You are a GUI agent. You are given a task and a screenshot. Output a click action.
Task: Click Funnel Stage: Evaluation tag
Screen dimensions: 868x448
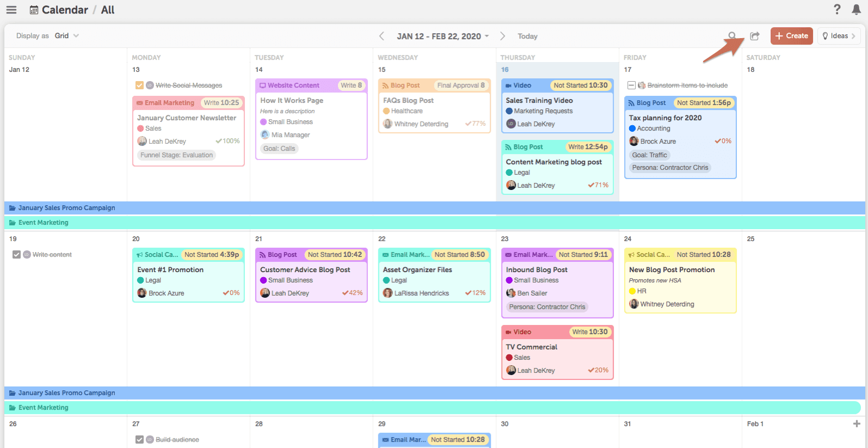pyautogui.click(x=177, y=155)
